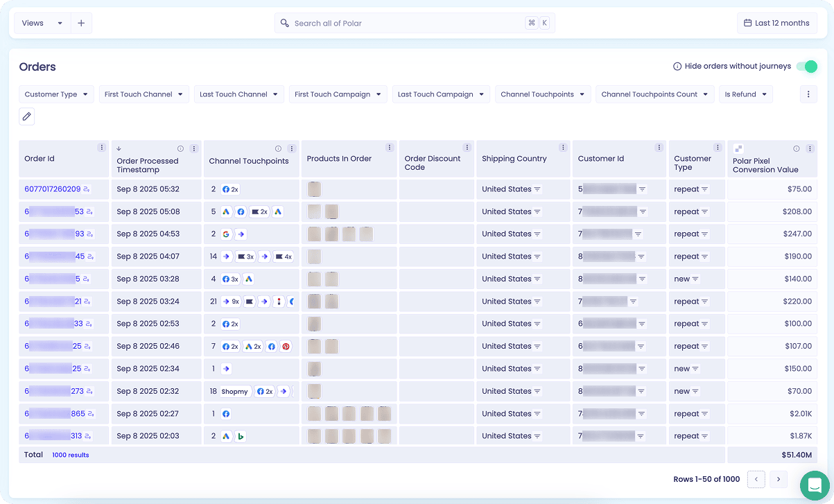
Task: Open the order link ending in 273
Action: click(54, 391)
